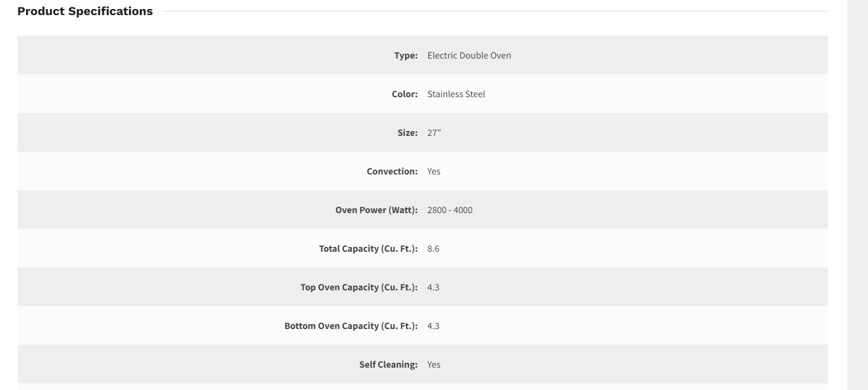Click the 4.3 value for Bottom Oven Capacity

click(433, 326)
